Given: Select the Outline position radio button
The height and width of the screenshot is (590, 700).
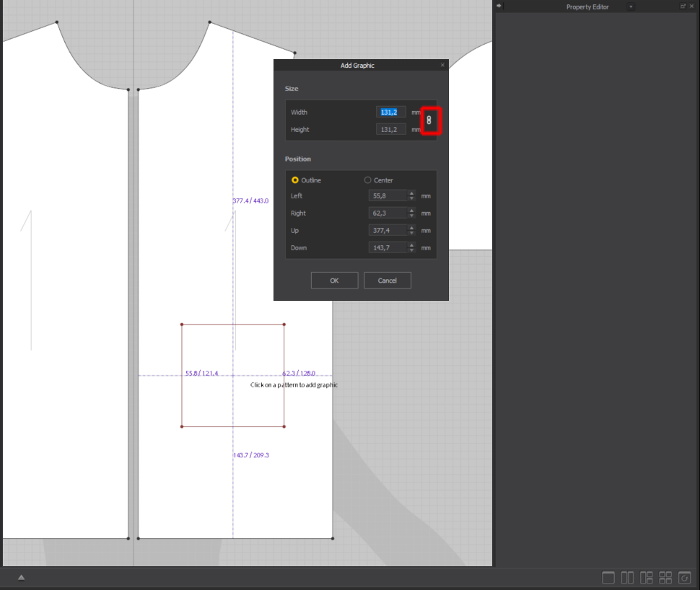Looking at the screenshot, I should [294, 180].
